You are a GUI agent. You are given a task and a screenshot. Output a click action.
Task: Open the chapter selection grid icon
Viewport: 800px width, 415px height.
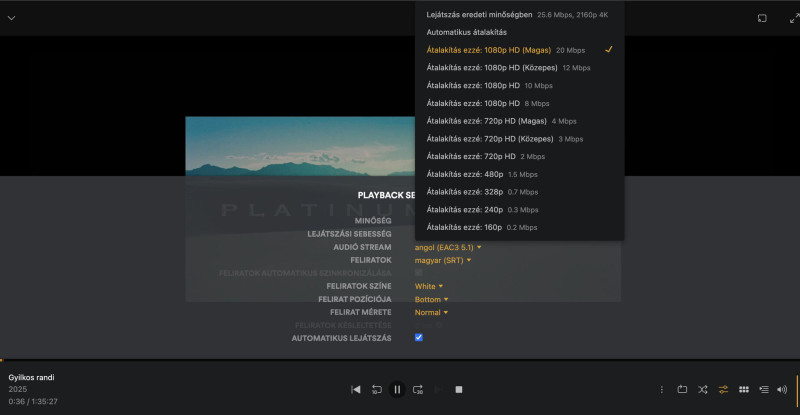click(744, 389)
